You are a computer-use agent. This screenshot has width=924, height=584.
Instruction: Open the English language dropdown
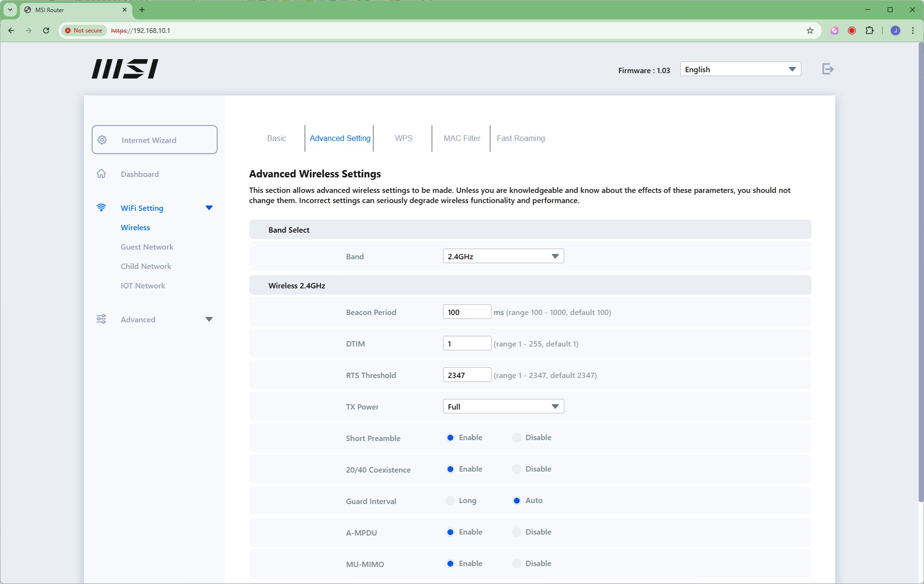pos(740,69)
